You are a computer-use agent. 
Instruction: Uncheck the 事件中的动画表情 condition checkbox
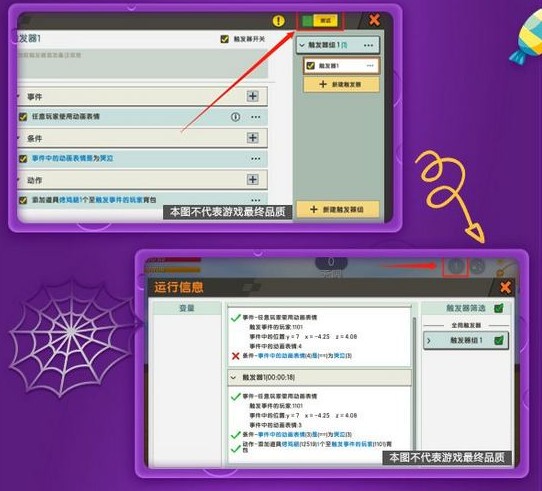[23, 159]
